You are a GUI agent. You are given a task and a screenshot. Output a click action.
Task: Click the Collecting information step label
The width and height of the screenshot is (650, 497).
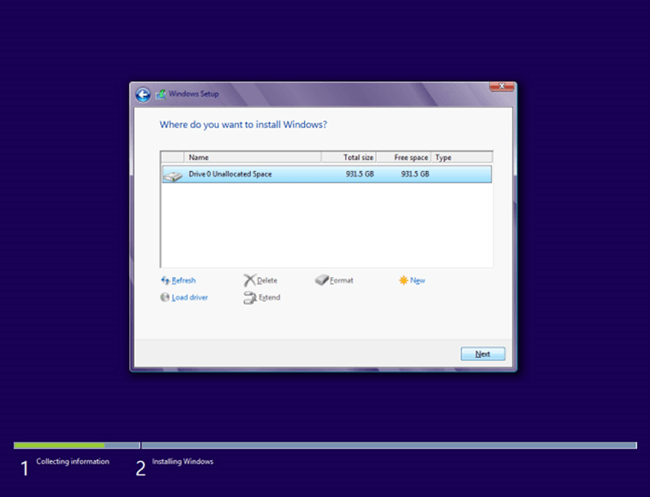pos(73,461)
